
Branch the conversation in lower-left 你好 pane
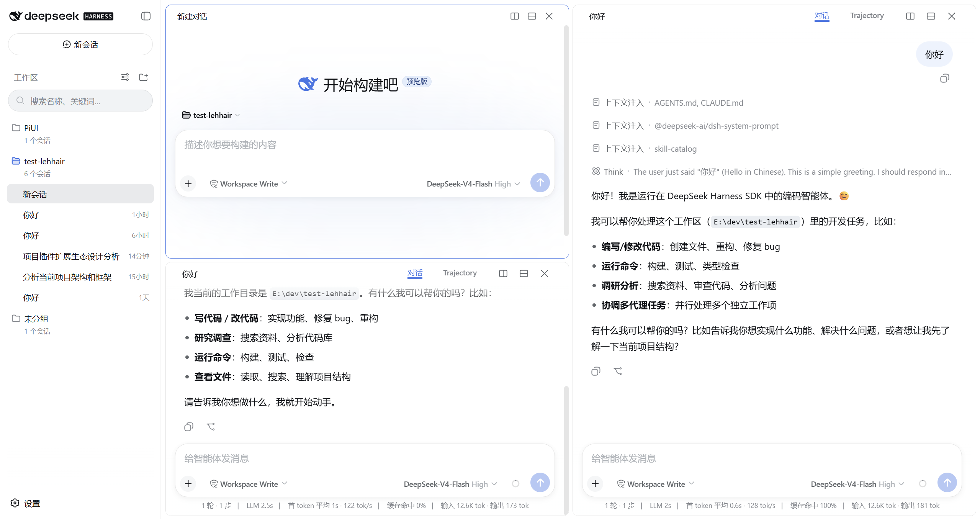pos(211,427)
